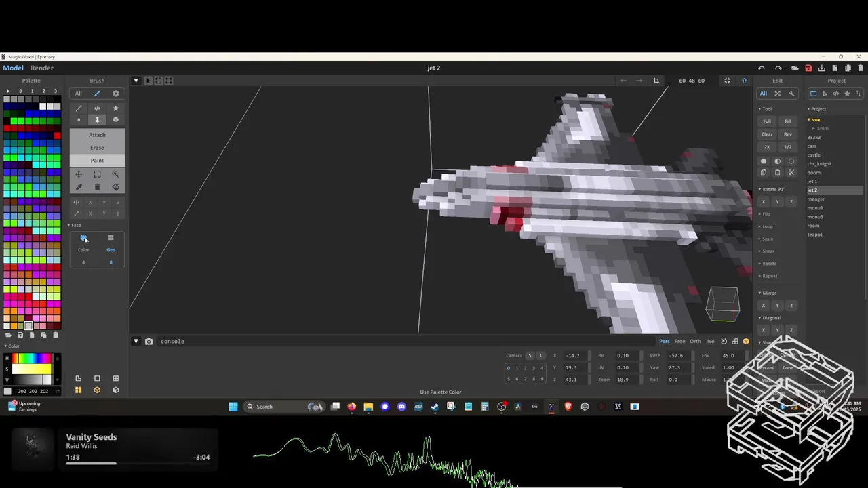This screenshot has width=868, height=488.
Task: Click the Color face mode palette icon
Action: (83, 238)
